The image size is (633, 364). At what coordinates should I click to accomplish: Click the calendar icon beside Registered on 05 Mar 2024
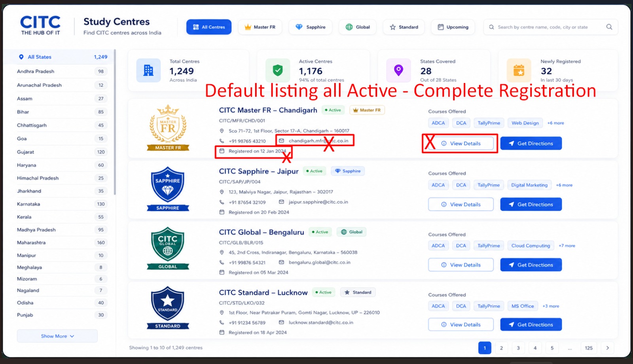click(222, 272)
